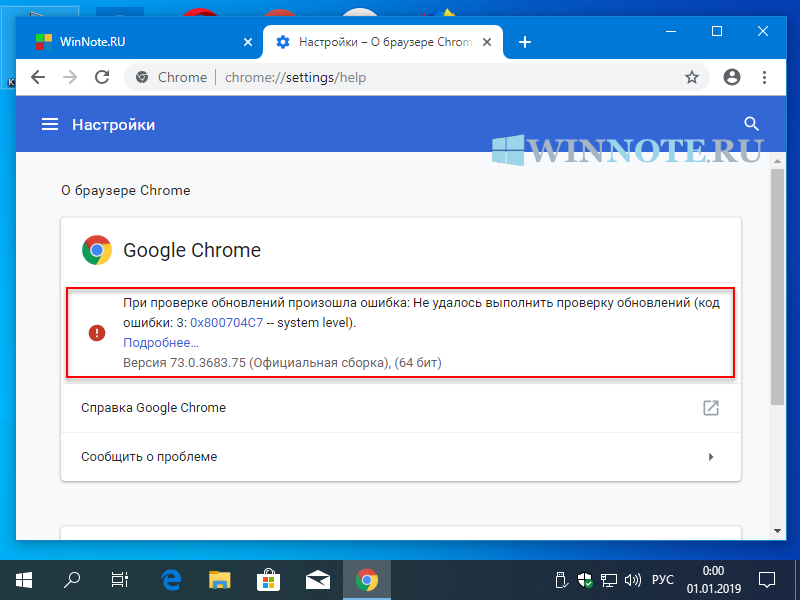Reload the page with the refresh icon
The height and width of the screenshot is (600, 800).
[x=102, y=78]
